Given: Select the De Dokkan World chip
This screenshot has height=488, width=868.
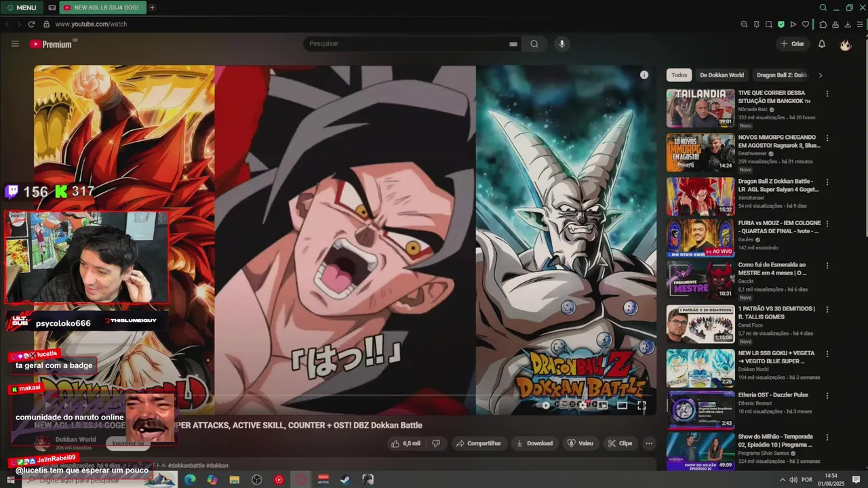Looking at the screenshot, I should (722, 75).
